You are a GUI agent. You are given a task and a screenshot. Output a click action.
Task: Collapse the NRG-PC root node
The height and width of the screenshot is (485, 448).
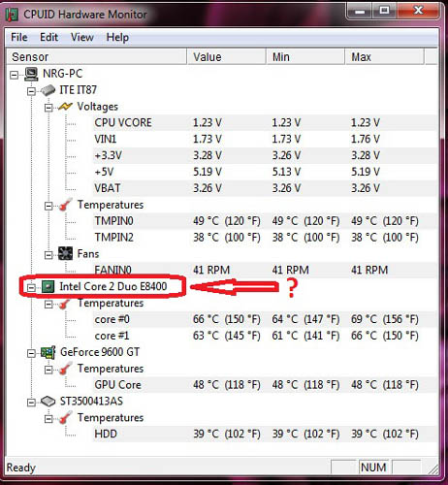14,75
